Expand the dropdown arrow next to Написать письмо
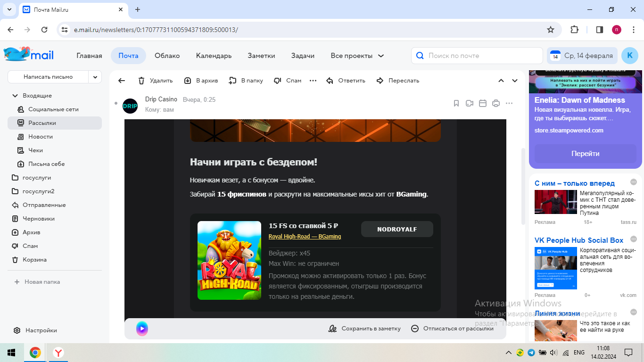644x362 pixels. [x=95, y=77]
